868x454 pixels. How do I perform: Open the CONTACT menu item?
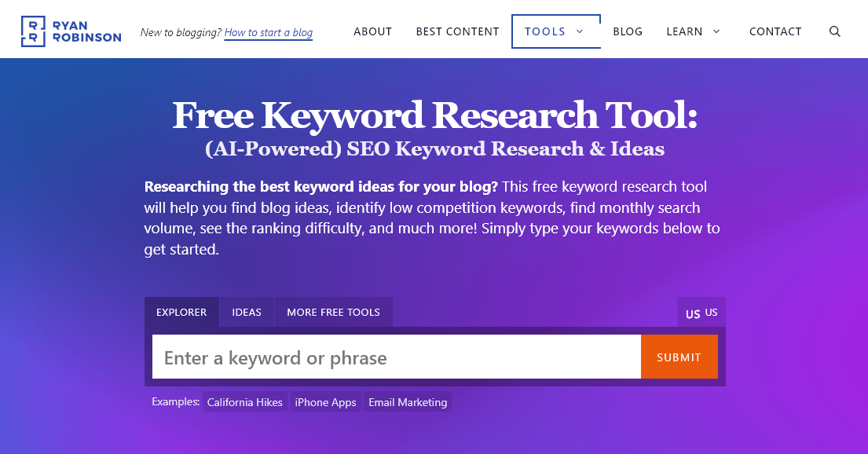(775, 31)
